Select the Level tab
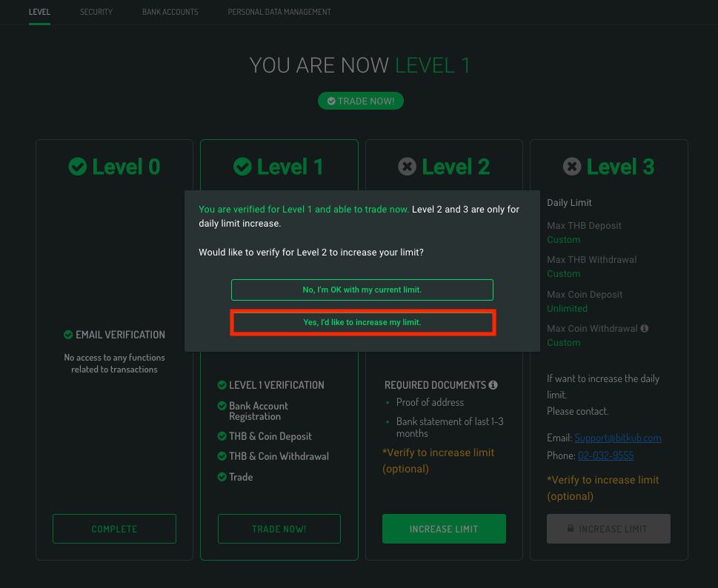Screen dimensions: 718x588 pos(39,12)
